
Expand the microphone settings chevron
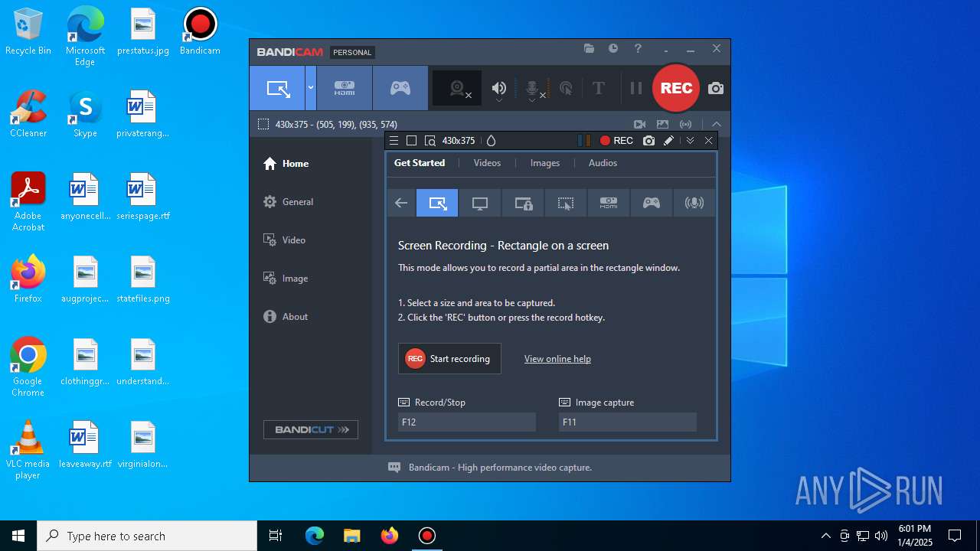[x=532, y=101]
